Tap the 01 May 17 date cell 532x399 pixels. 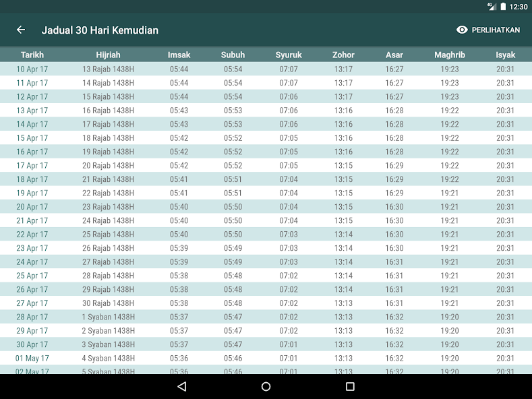(x=32, y=359)
